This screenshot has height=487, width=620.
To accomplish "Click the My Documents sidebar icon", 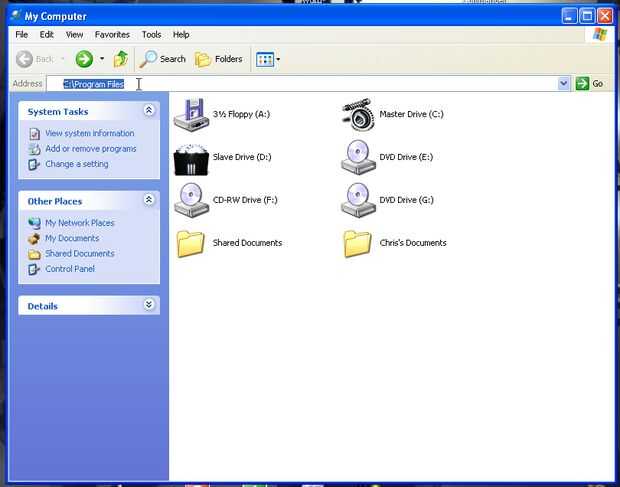I will point(34,239).
